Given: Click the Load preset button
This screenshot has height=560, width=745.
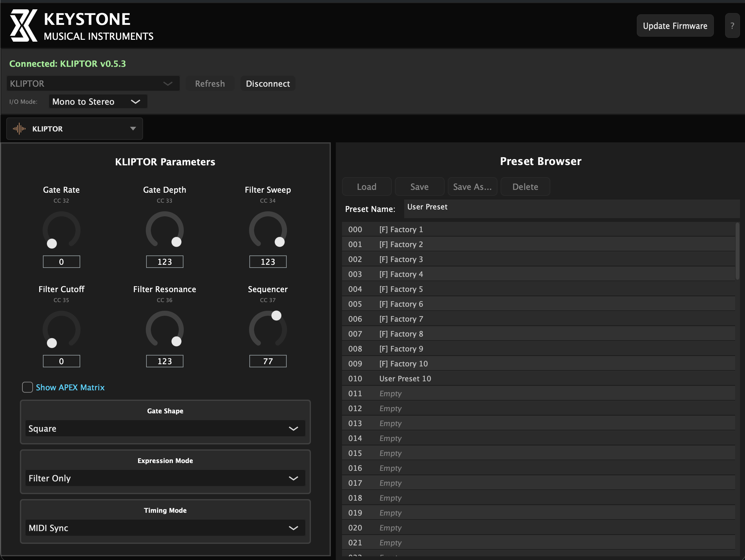Looking at the screenshot, I should pos(367,187).
